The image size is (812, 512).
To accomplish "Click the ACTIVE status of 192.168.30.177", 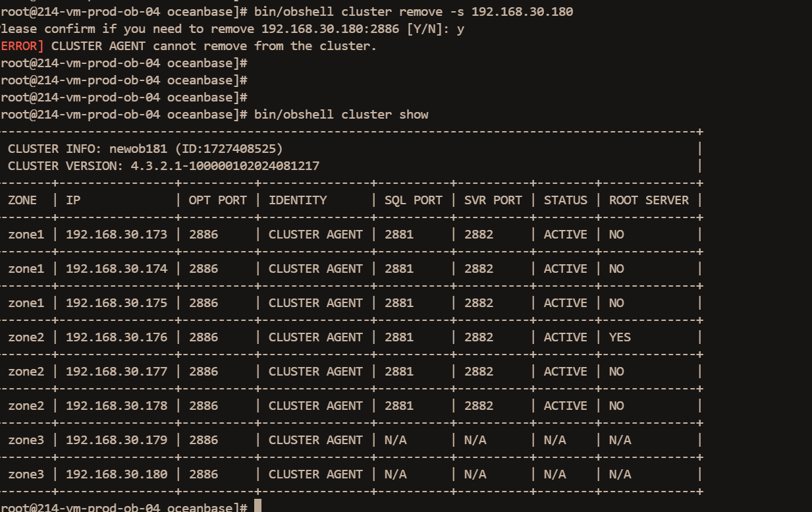I will point(565,371).
